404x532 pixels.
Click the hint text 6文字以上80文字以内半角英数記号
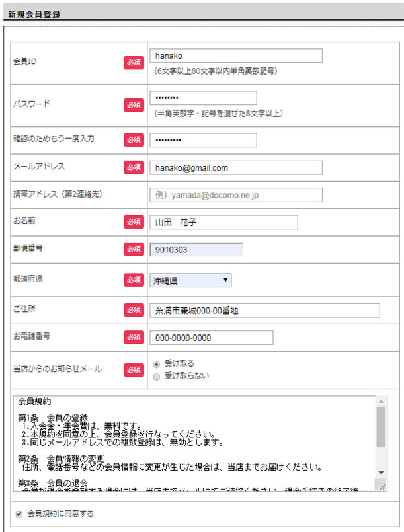[216, 71]
